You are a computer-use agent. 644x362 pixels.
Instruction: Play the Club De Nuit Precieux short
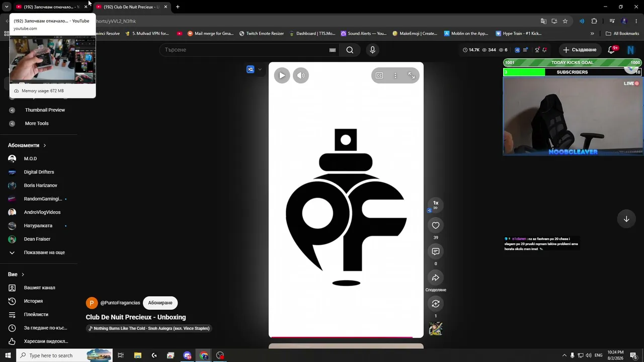[x=282, y=75]
